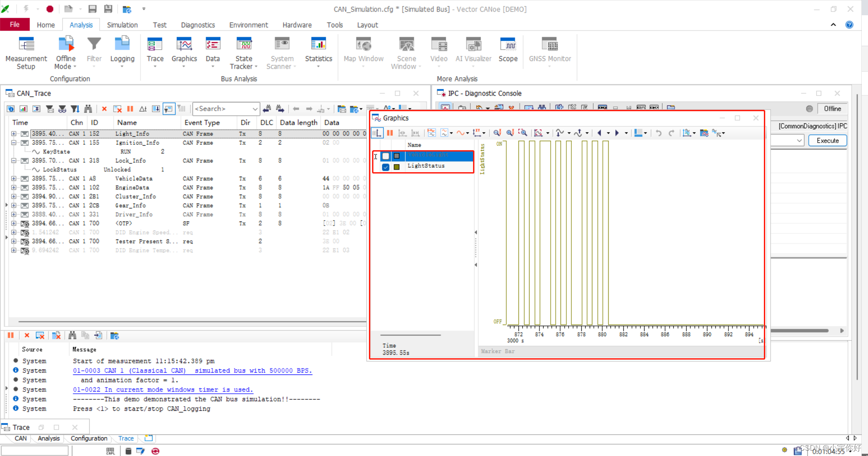Click the CAPL keyboard icon in the status bar
868x456 pixels.
click(110, 451)
